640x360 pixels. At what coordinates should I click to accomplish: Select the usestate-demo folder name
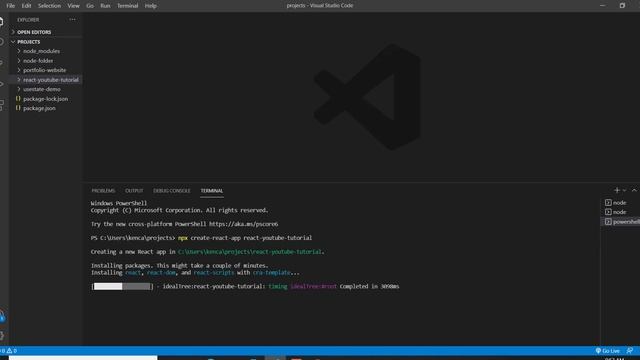click(42, 89)
